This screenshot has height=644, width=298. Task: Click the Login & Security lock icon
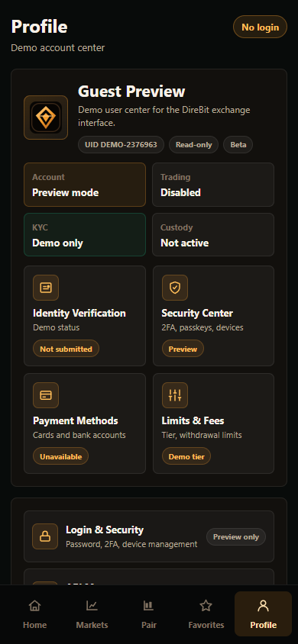coord(45,536)
